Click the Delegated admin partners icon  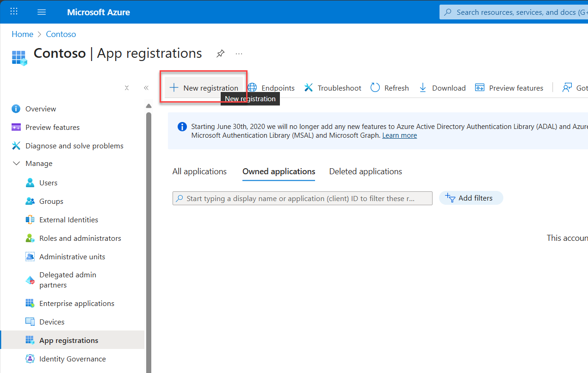[x=30, y=280]
